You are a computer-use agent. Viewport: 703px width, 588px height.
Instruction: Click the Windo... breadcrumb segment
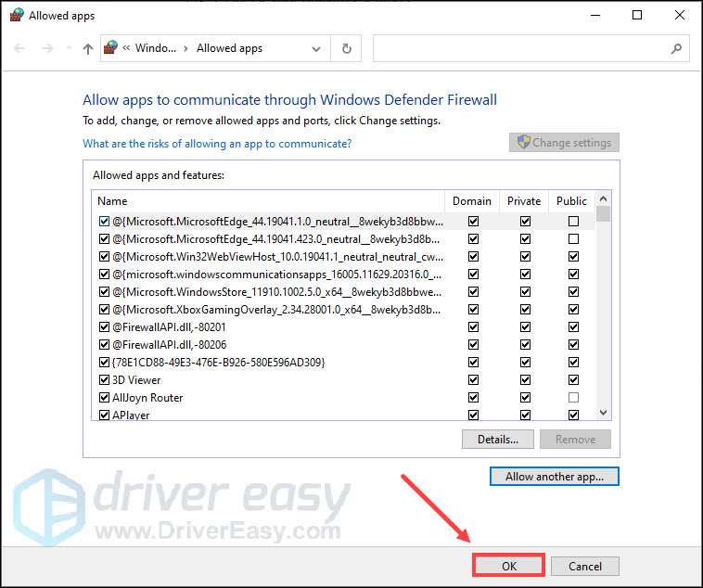tap(156, 48)
